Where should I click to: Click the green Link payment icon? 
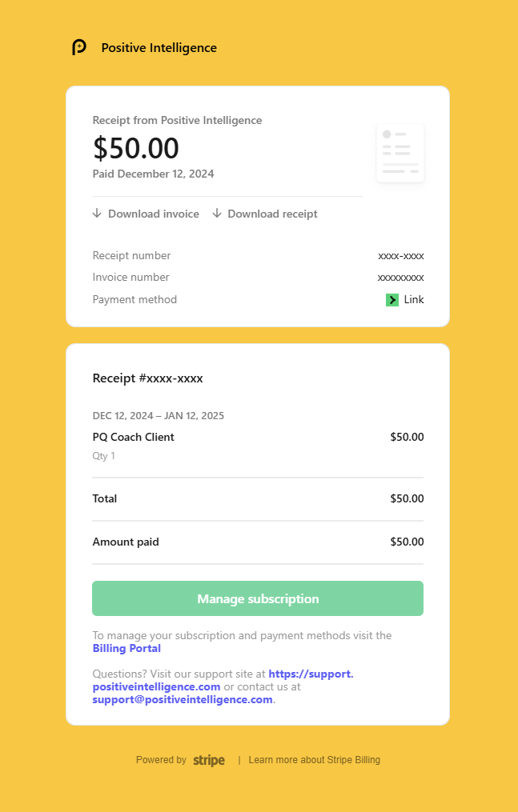tap(392, 300)
